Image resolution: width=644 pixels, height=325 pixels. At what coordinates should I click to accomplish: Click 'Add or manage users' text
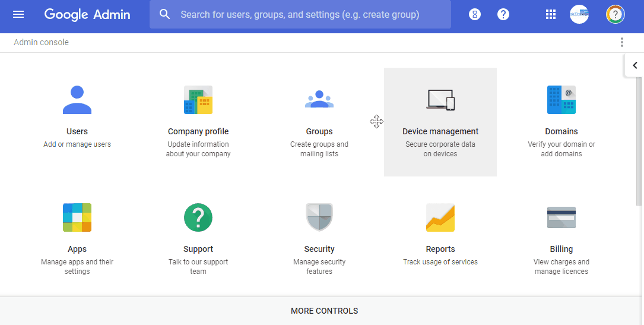coord(77,144)
